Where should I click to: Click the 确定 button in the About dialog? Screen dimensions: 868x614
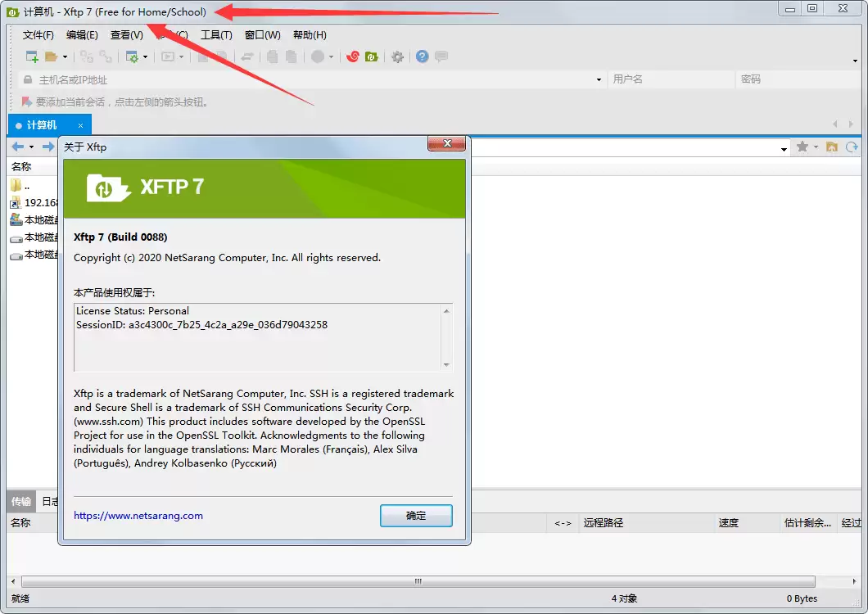[416, 516]
